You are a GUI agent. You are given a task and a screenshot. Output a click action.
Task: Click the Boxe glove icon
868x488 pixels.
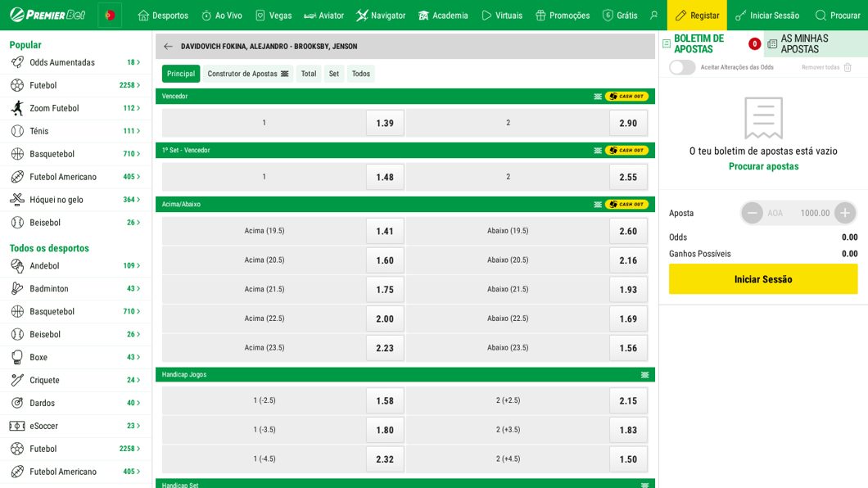(17, 358)
